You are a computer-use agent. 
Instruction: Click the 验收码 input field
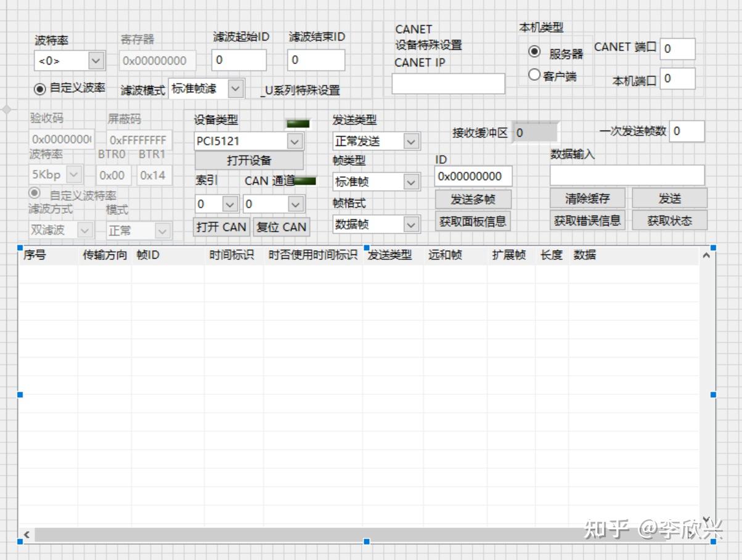coord(62,139)
